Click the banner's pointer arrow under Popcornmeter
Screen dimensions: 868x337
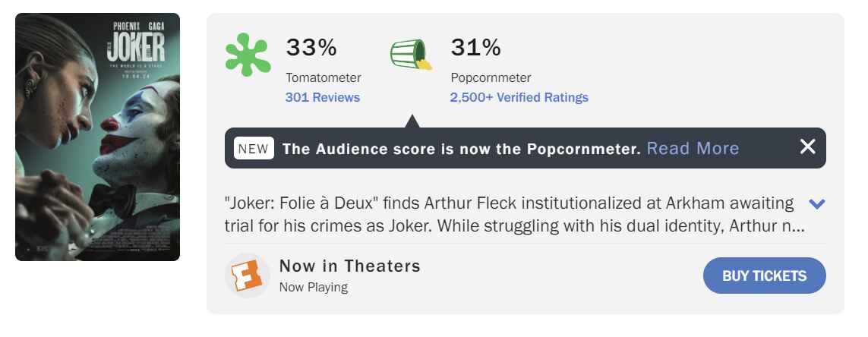[412, 121]
